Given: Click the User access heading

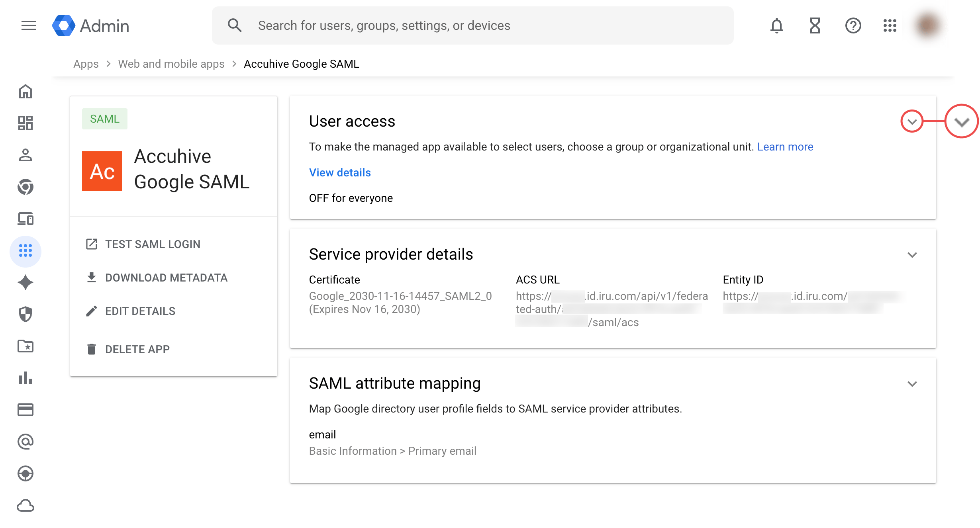Looking at the screenshot, I should [x=352, y=121].
